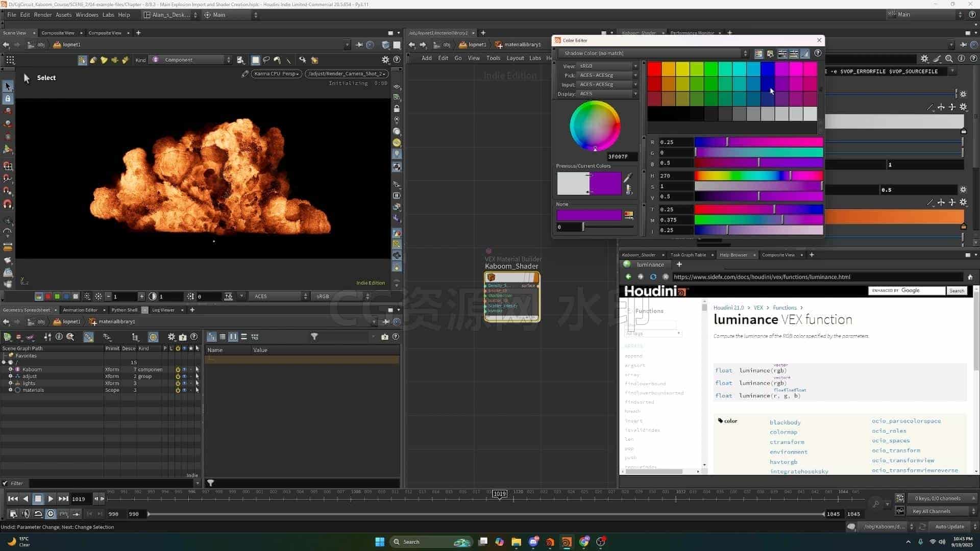Open Color Editor help question-mark icon
The width and height of the screenshot is (980, 551).
[818, 53]
